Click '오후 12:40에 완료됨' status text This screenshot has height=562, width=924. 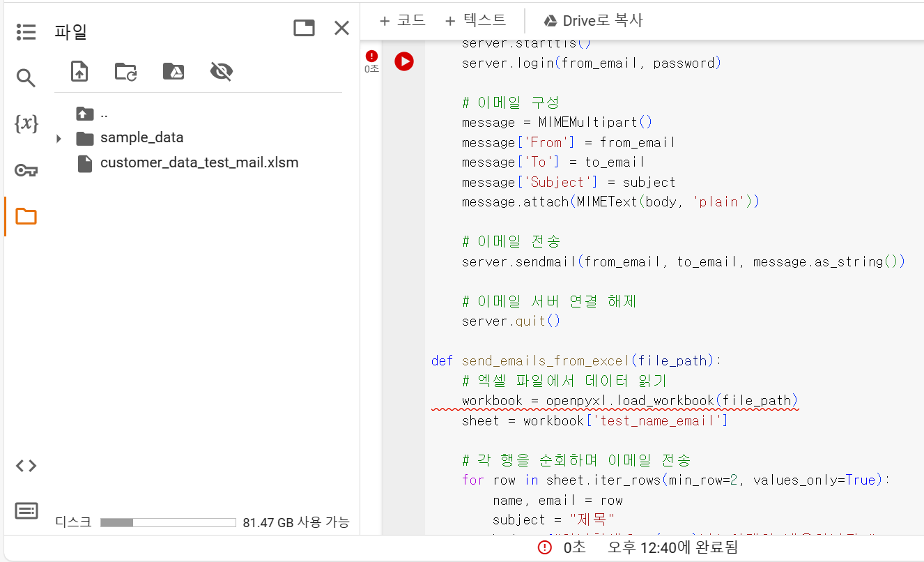click(672, 547)
